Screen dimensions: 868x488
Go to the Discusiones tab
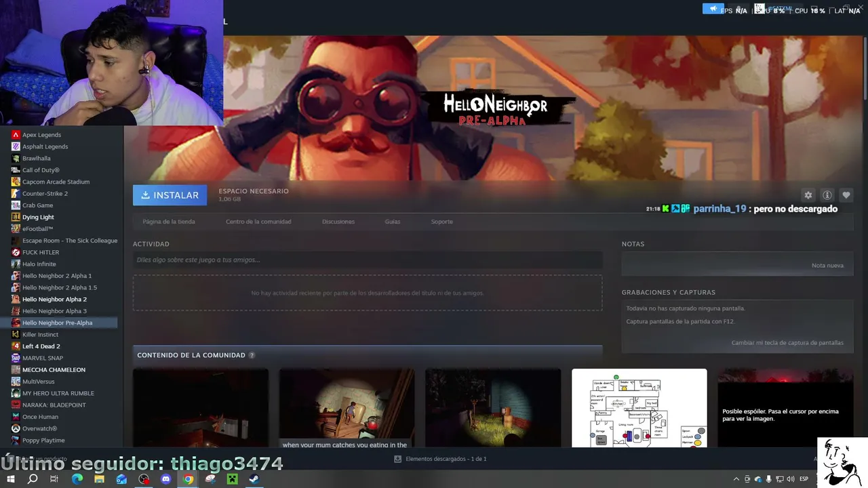point(338,222)
